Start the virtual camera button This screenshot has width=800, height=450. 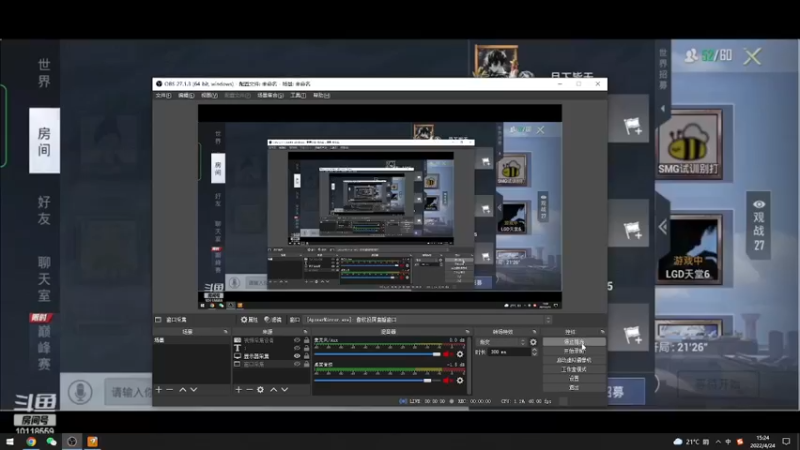[574, 360]
